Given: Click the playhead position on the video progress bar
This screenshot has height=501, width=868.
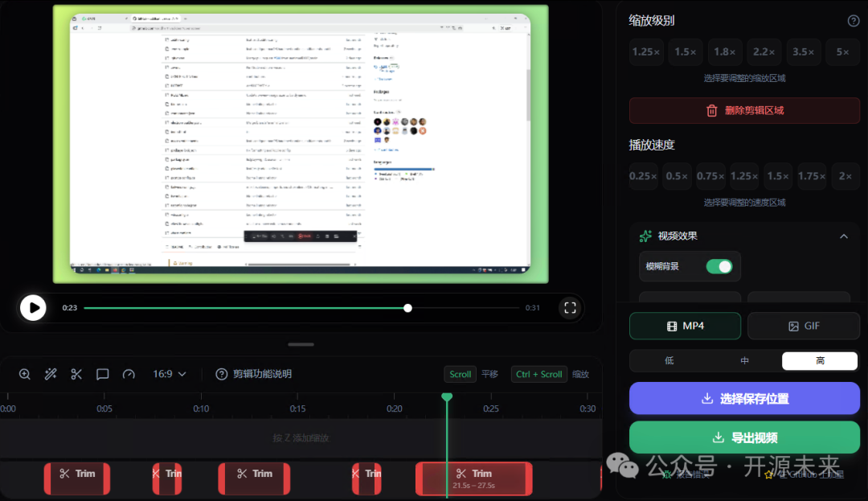Looking at the screenshot, I should (x=407, y=307).
